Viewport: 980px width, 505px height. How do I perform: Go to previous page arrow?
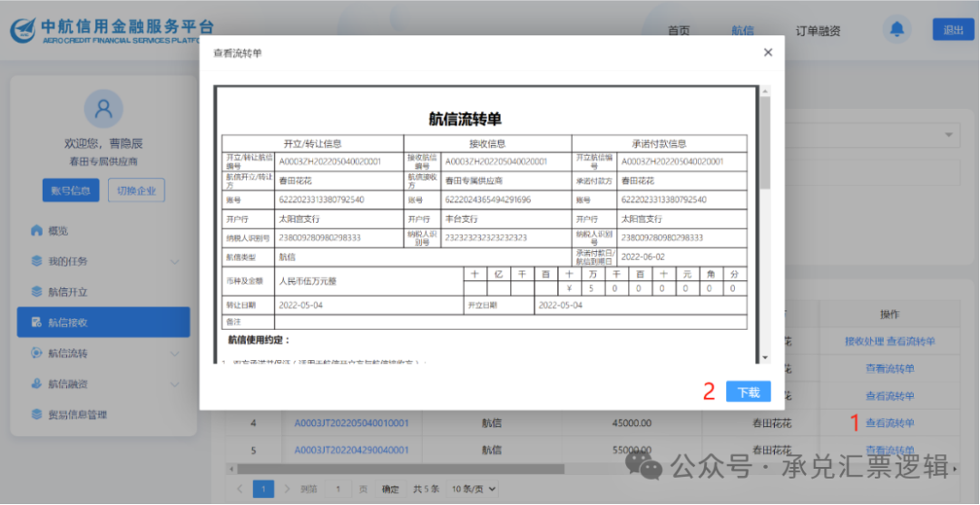tap(240, 489)
